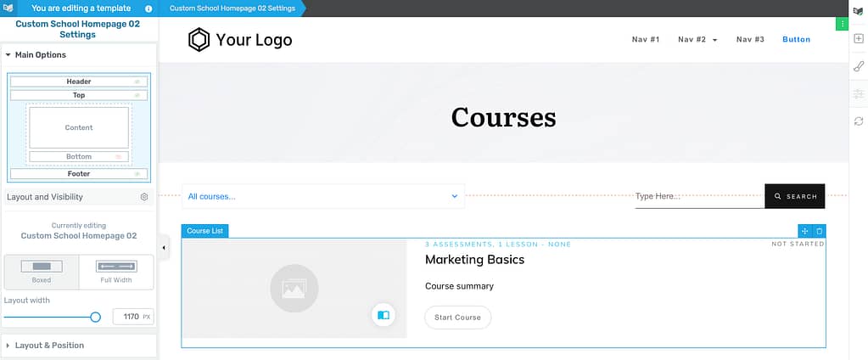Click the 'Layout and Visibility' label
This screenshot has height=360, width=868.
[x=45, y=197]
